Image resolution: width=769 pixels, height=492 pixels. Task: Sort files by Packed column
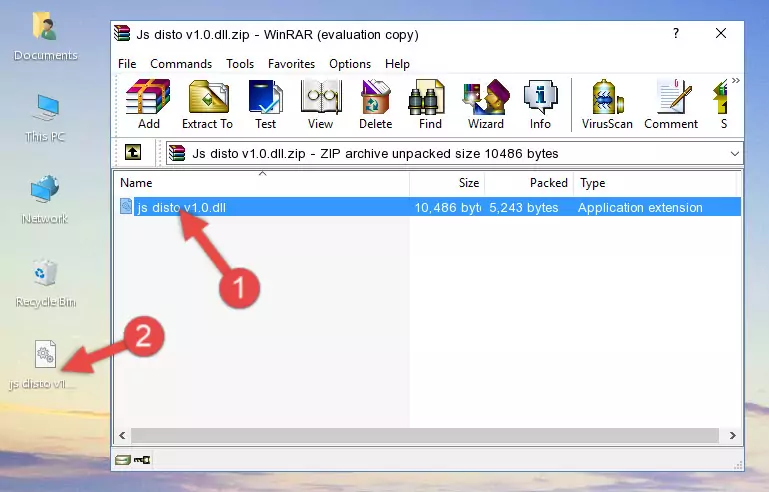pos(529,182)
